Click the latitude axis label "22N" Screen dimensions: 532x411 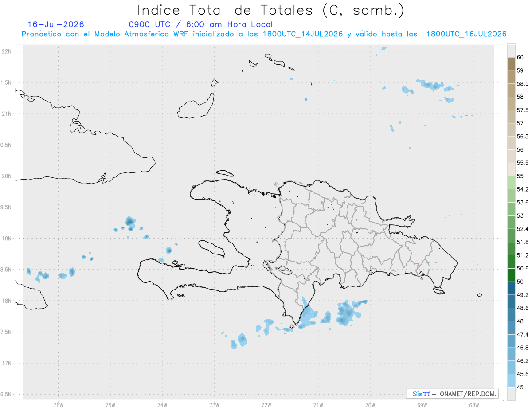click(7, 51)
